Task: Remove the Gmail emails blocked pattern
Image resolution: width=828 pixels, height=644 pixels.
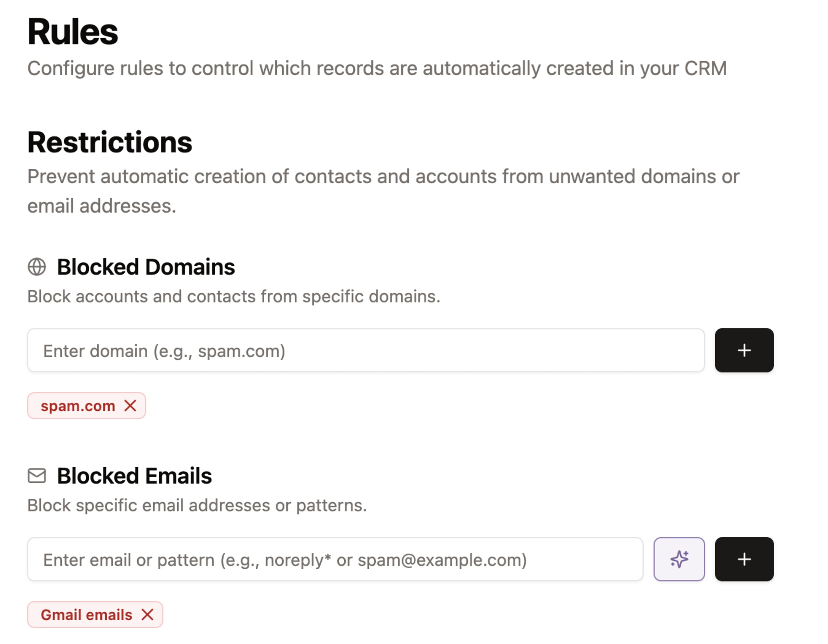Action: (147, 614)
